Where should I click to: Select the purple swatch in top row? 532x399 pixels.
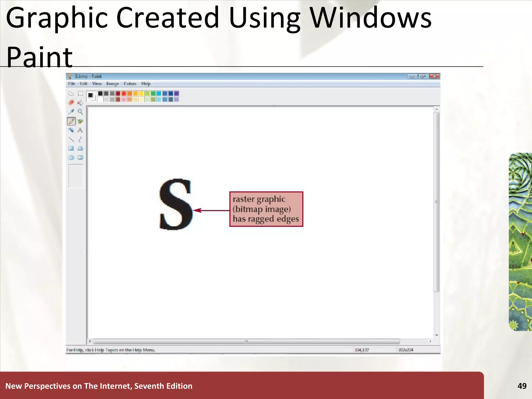click(176, 94)
